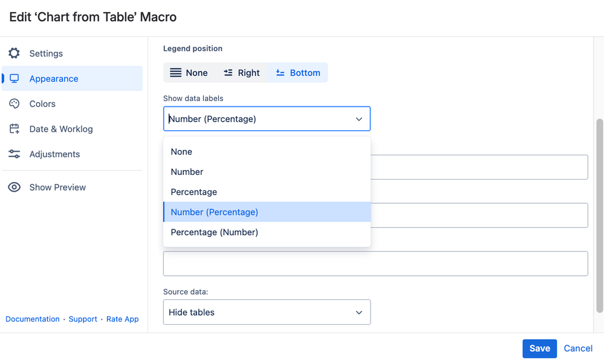Click the Settings gear icon
604x364 pixels.
pyautogui.click(x=15, y=53)
